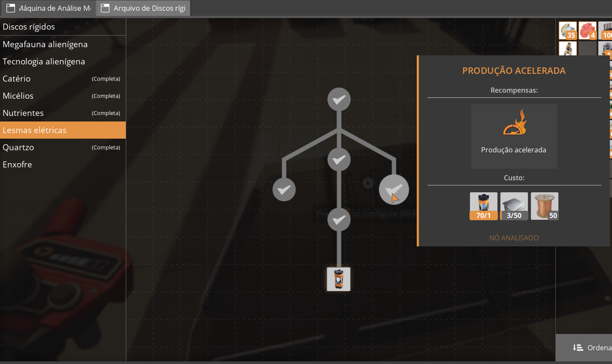This screenshot has width=612, height=364.
Task: Open the Megafauna alienígena research tree
Action: pos(63,44)
